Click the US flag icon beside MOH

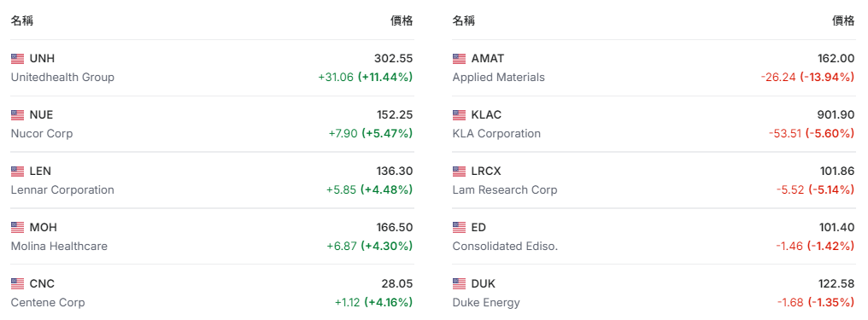tap(18, 227)
